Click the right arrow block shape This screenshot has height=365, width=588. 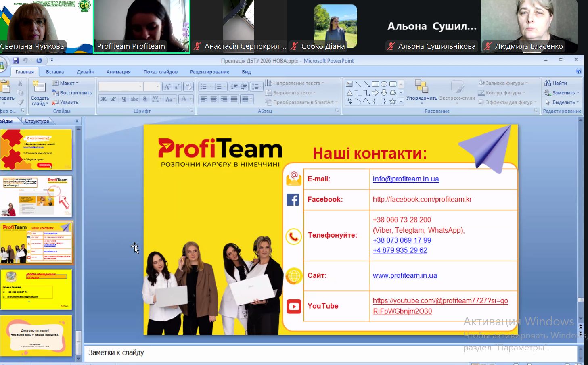[x=375, y=93]
